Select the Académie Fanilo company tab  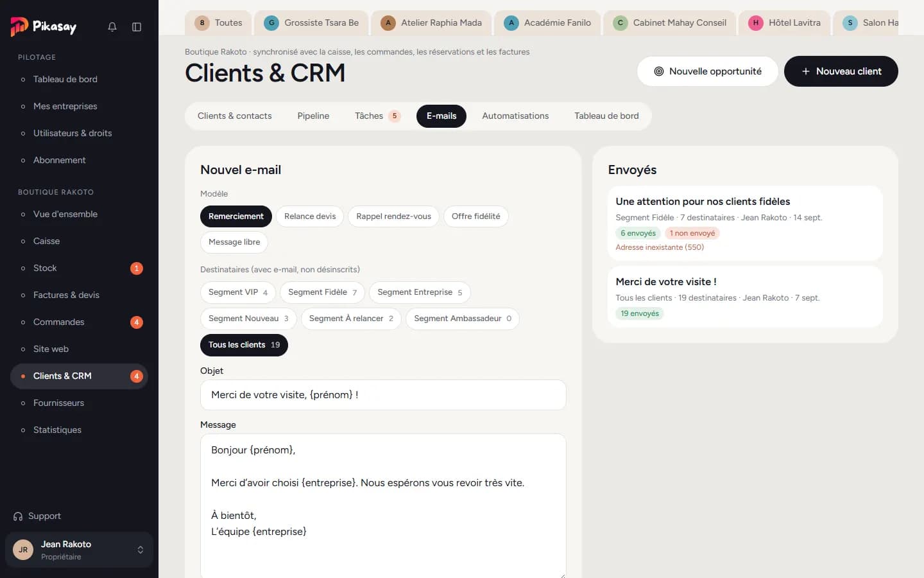[x=547, y=22]
